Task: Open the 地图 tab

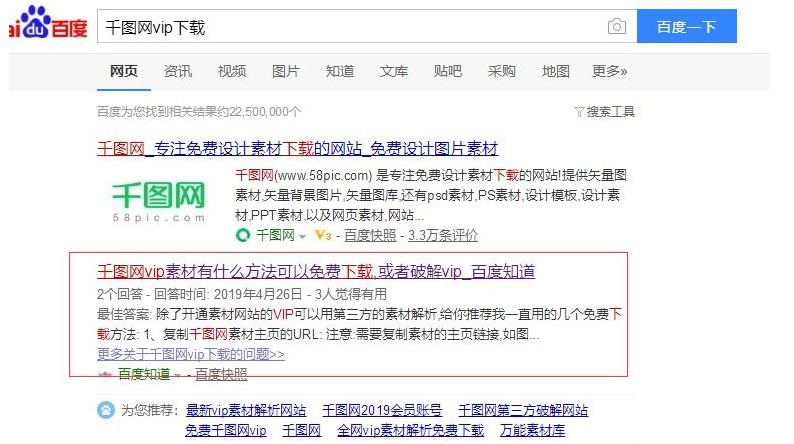Action: pyautogui.click(x=555, y=71)
